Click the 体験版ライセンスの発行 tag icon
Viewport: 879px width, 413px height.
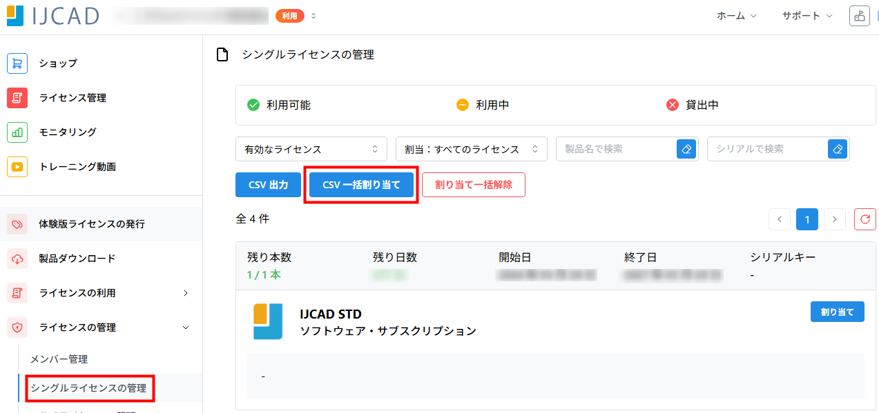(x=17, y=224)
